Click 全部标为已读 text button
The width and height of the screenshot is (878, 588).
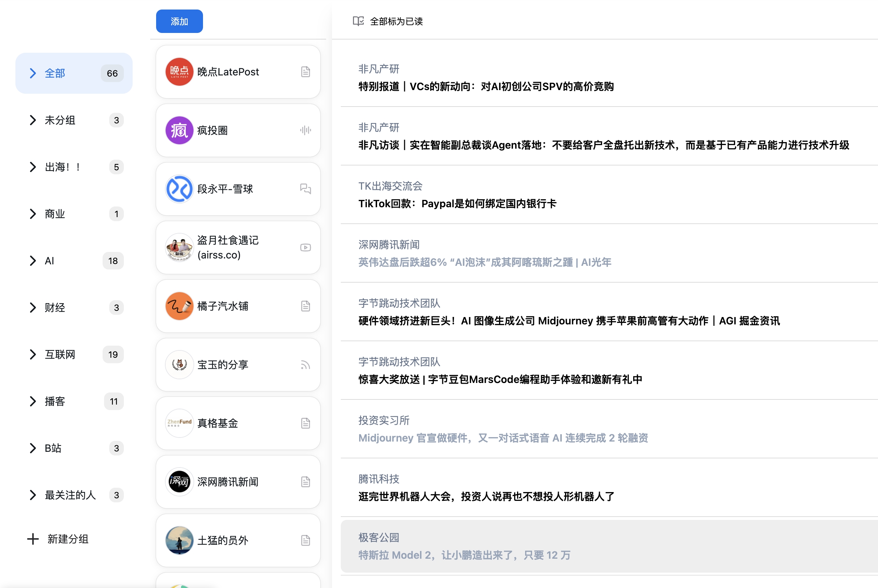coord(396,21)
